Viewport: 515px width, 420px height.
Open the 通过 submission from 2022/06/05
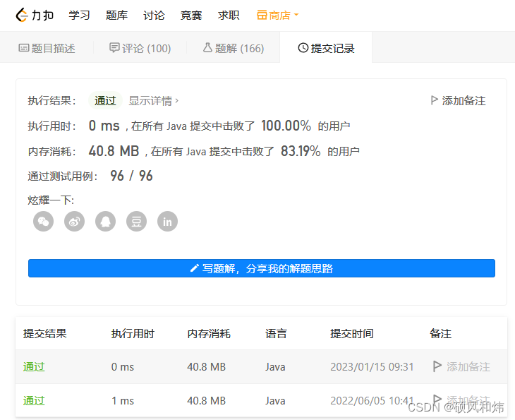click(x=34, y=401)
